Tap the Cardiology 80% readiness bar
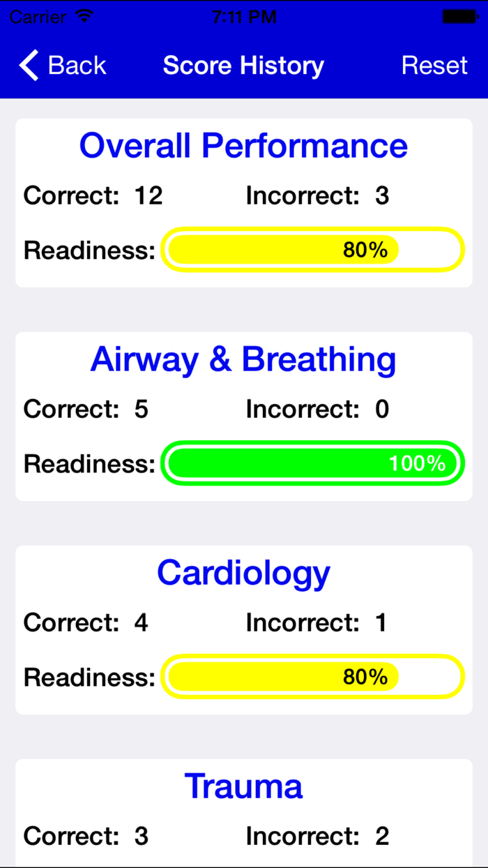Viewport: 488px width, 868px height. click(x=312, y=676)
